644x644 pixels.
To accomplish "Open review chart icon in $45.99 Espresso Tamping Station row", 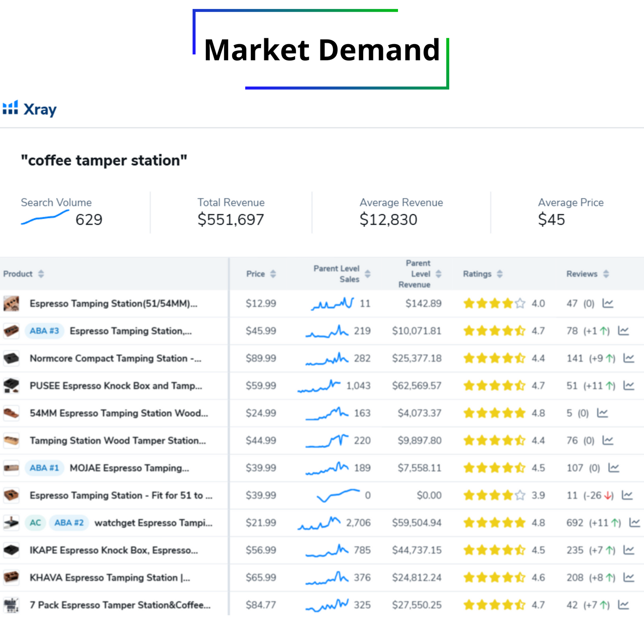I will point(623,331).
